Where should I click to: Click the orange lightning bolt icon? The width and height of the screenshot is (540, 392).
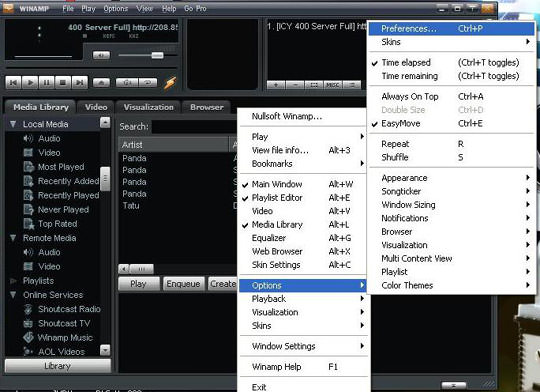(170, 83)
